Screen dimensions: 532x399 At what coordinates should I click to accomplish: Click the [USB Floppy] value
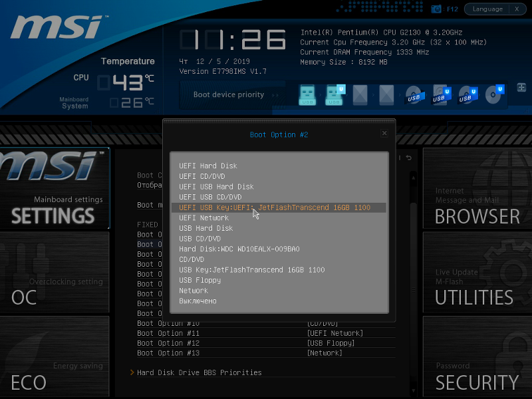point(331,343)
